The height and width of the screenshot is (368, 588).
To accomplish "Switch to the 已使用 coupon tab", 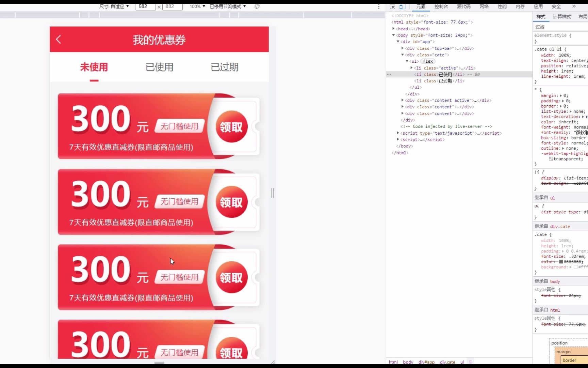I will pos(159,67).
